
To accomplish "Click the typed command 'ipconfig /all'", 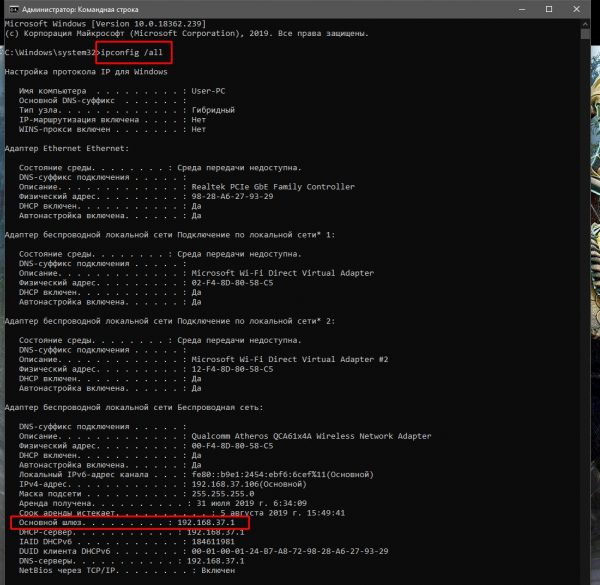I will tap(132, 52).
